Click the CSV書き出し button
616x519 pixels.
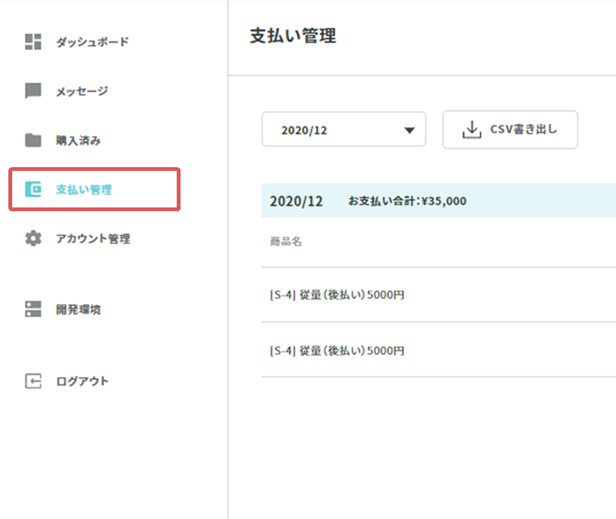click(x=510, y=130)
